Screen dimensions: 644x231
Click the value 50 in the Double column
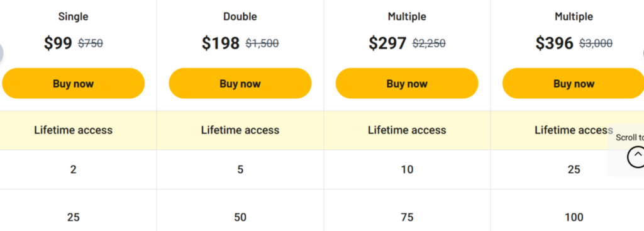[x=240, y=217]
